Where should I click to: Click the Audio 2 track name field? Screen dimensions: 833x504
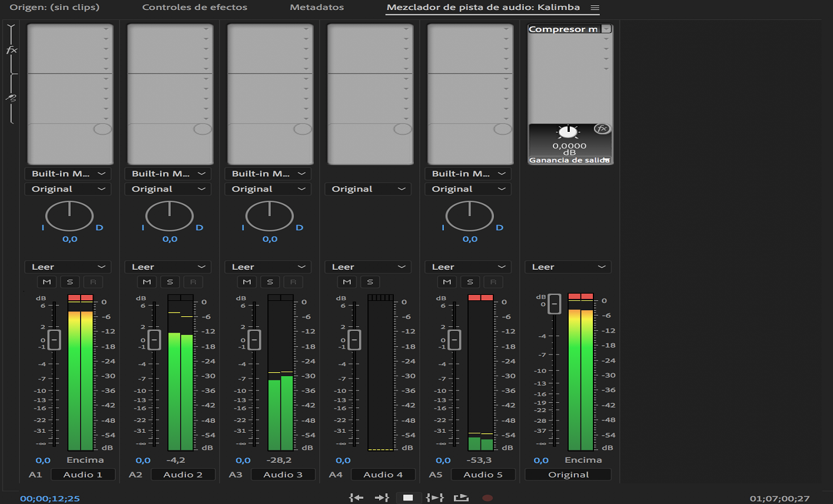pos(183,475)
